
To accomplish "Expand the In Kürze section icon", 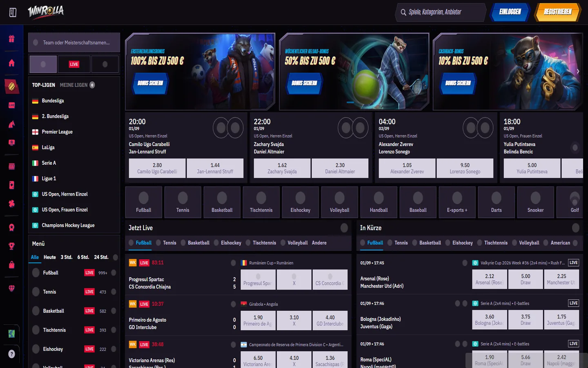I will point(576,228).
